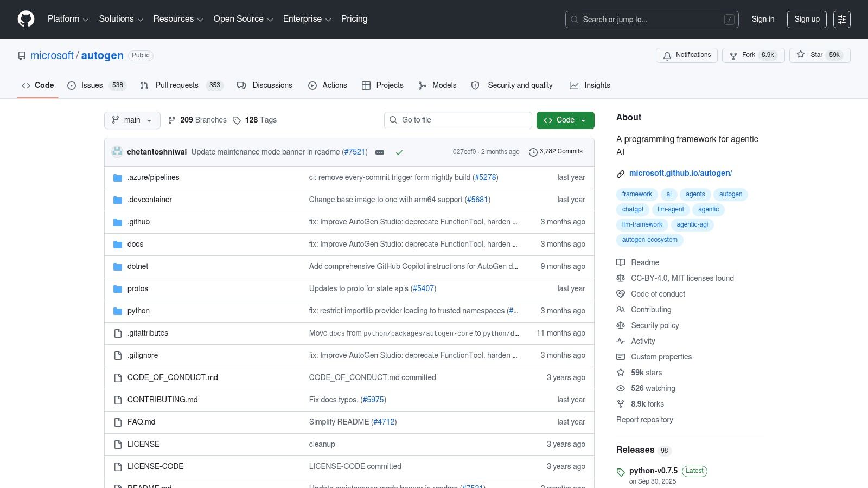The width and height of the screenshot is (868, 488).
Task: Click the Sign in link
Action: pos(763,20)
